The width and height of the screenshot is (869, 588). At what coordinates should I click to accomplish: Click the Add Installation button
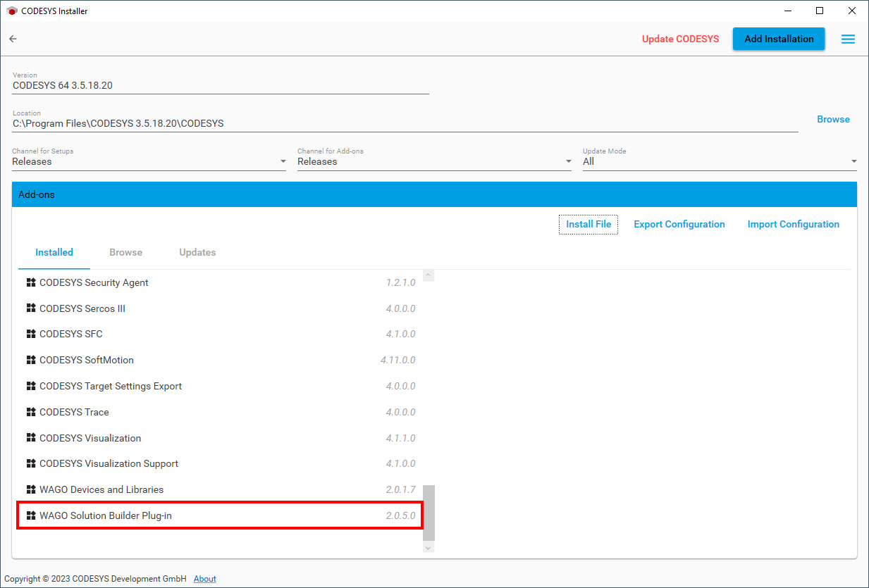pos(779,39)
